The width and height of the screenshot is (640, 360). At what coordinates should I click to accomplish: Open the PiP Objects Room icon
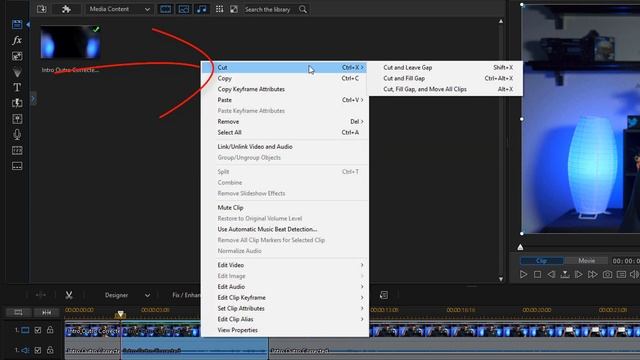point(17,56)
